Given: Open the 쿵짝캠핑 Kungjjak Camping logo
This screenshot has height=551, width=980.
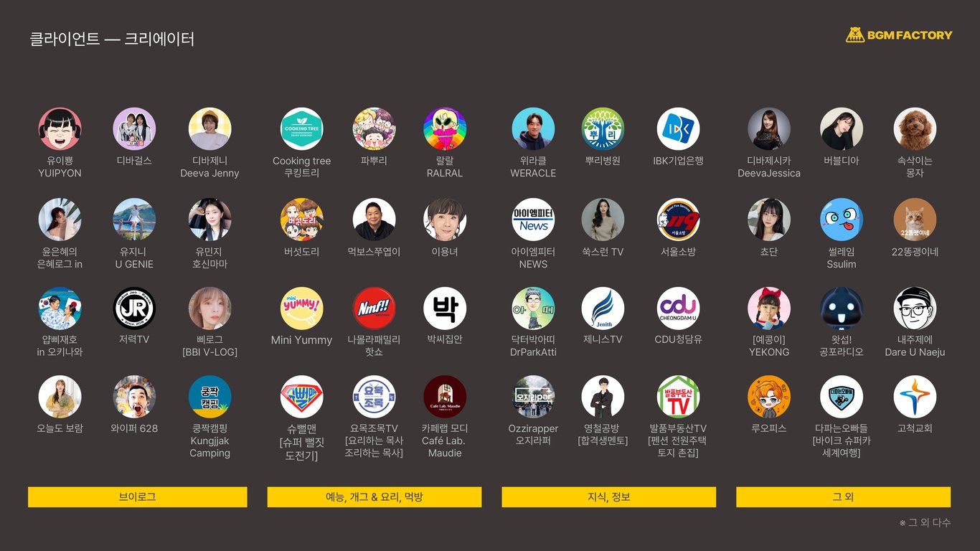Looking at the screenshot, I should (x=209, y=397).
